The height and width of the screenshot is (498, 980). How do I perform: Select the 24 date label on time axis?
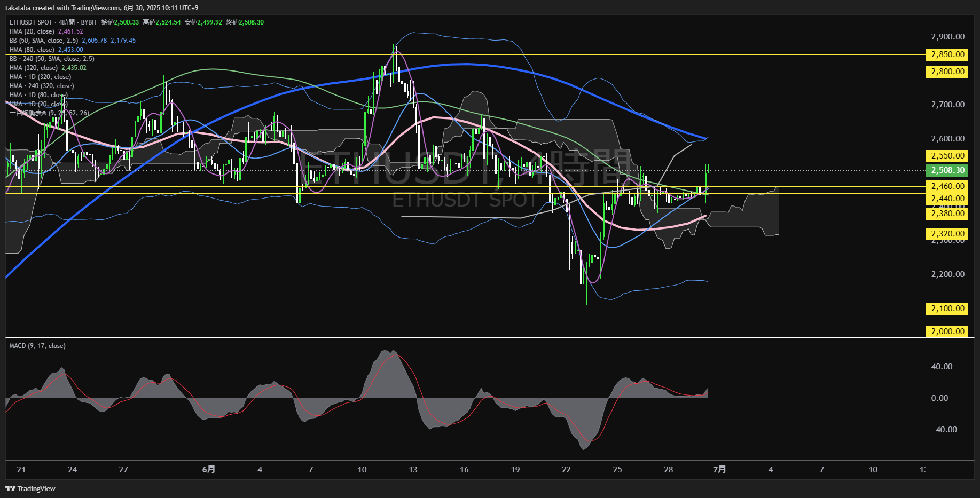tap(73, 470)
